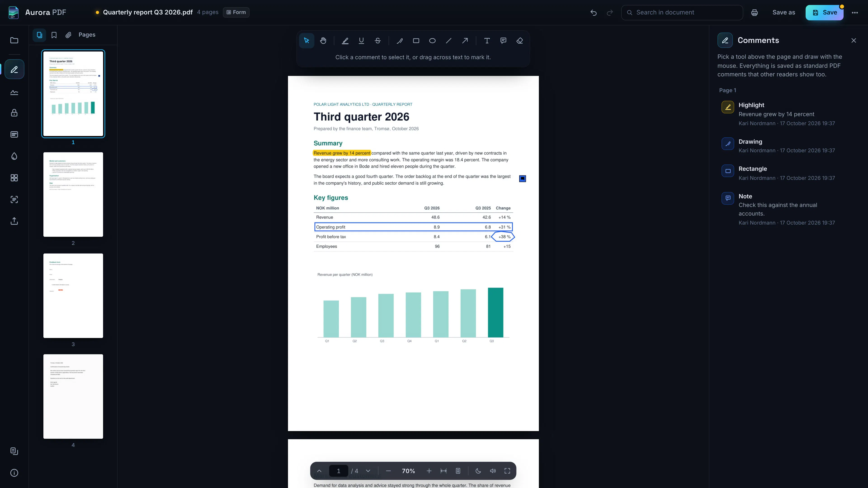Activate the hand pan tool
Screen dimensions: 868x488
(x=323, y=41)
